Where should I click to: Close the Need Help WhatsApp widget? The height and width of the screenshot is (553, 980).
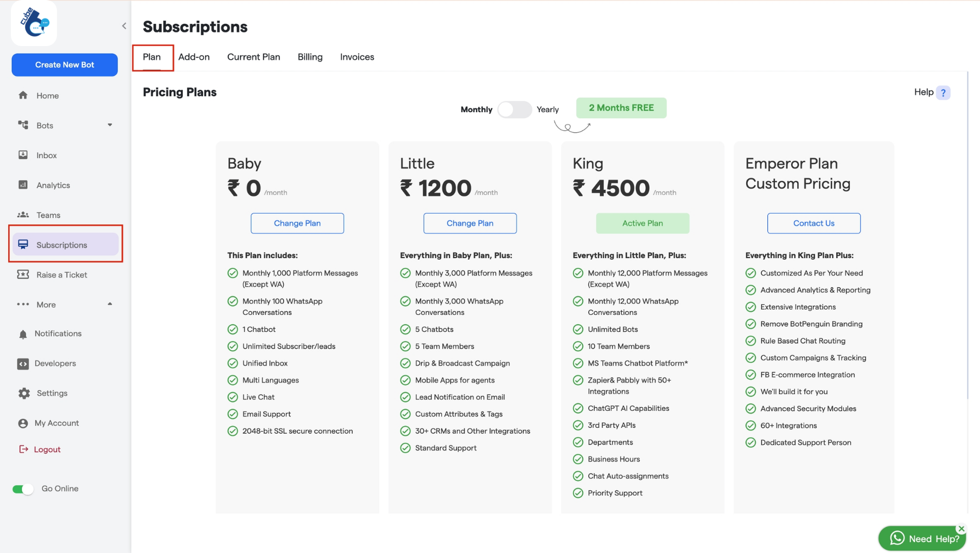961,529
